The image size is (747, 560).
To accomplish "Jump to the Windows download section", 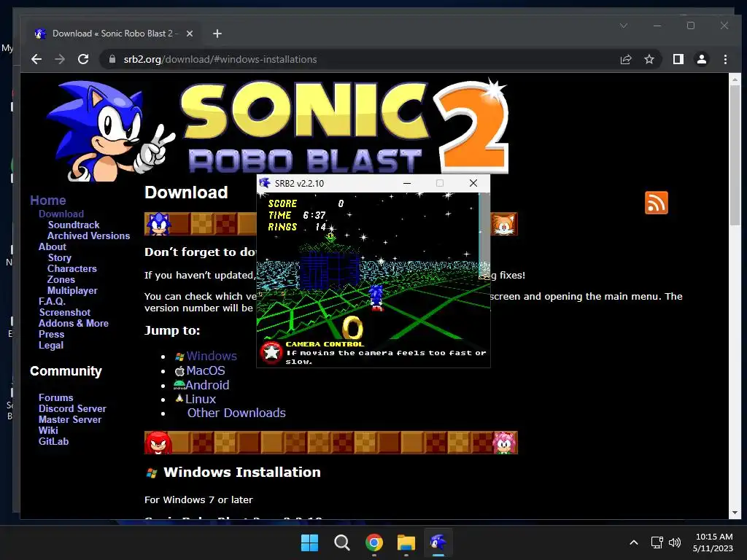I will coord(212,356).
